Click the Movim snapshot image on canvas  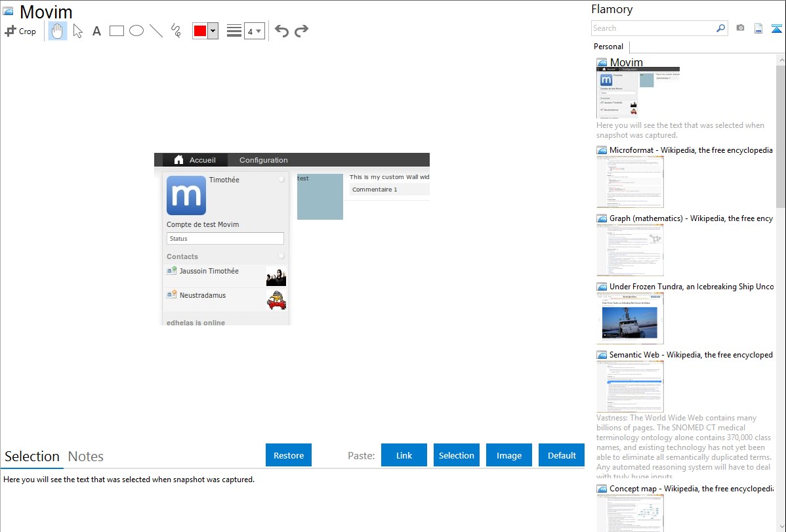pos(292,239)
